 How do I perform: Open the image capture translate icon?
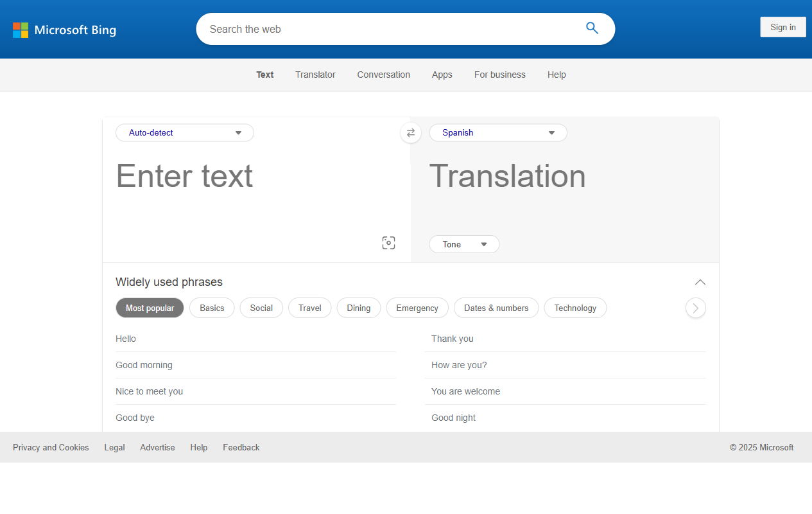click(388, 243)
